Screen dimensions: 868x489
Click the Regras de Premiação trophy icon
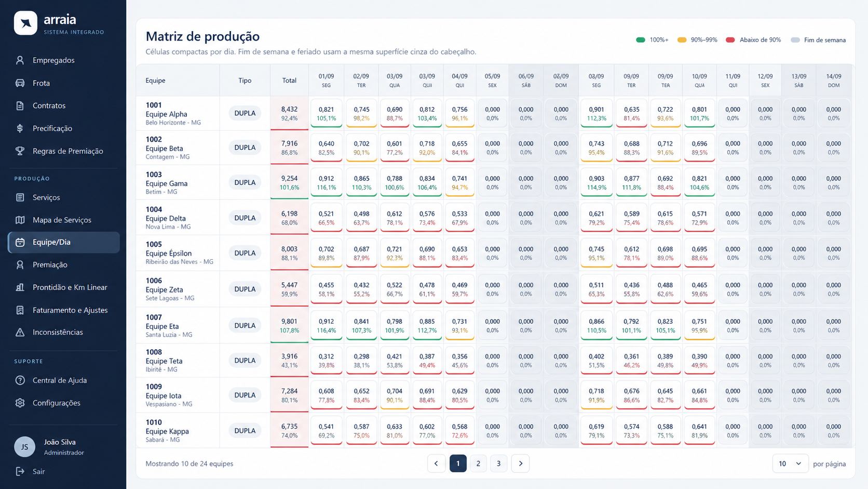click(20, 151)
